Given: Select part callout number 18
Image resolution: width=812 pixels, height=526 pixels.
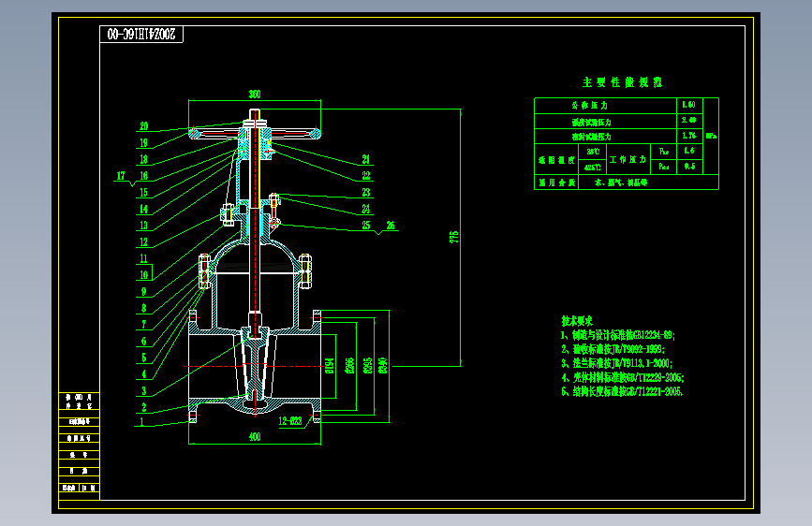Looking at the screenshot, I should (144, 159).
